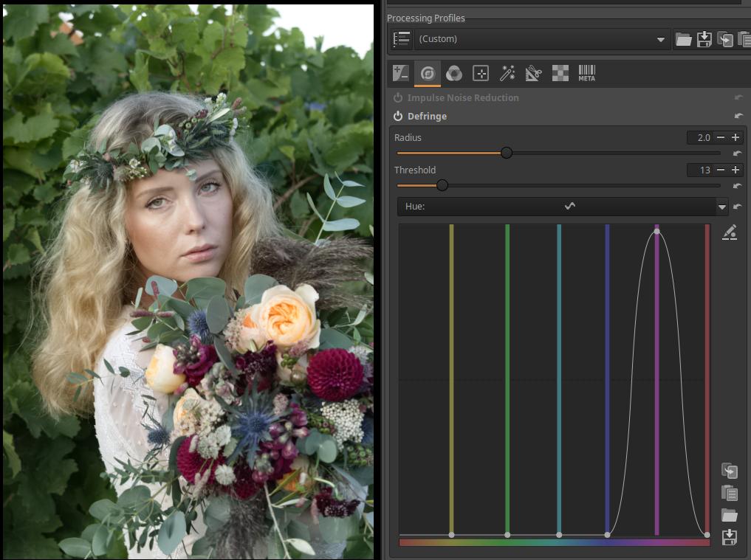Save the hue curve to file

[x=730, y=537]
